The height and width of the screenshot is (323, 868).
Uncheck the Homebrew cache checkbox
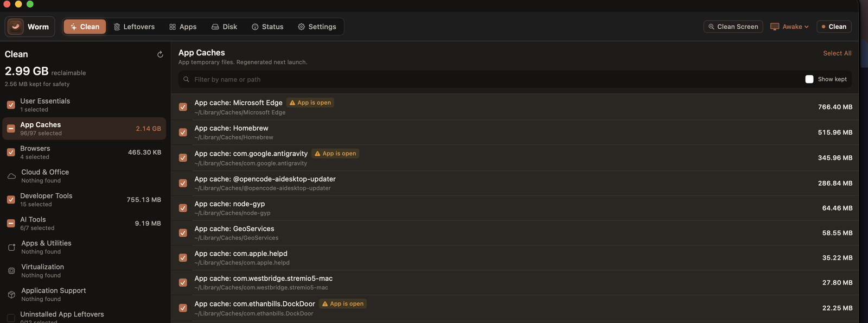183,132
